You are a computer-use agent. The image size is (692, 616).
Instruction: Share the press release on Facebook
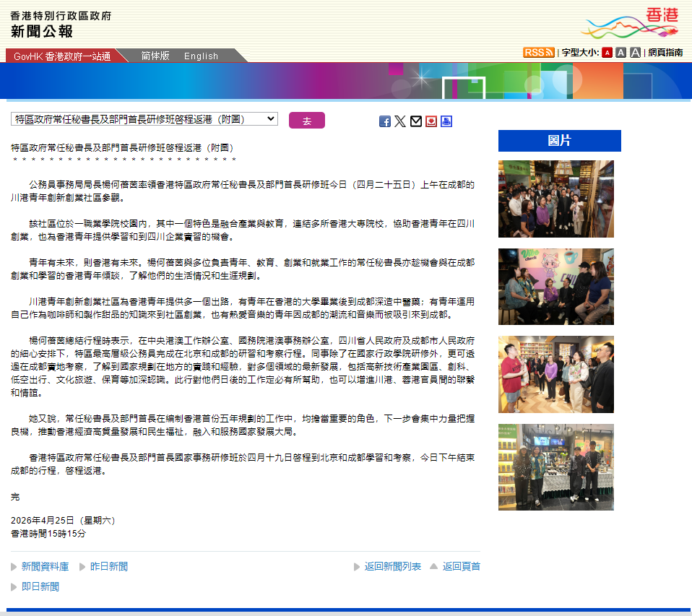385,121
